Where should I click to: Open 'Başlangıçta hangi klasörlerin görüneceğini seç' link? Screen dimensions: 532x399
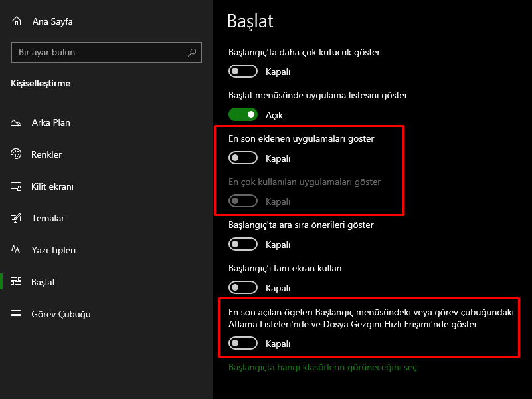click(322, 367)
